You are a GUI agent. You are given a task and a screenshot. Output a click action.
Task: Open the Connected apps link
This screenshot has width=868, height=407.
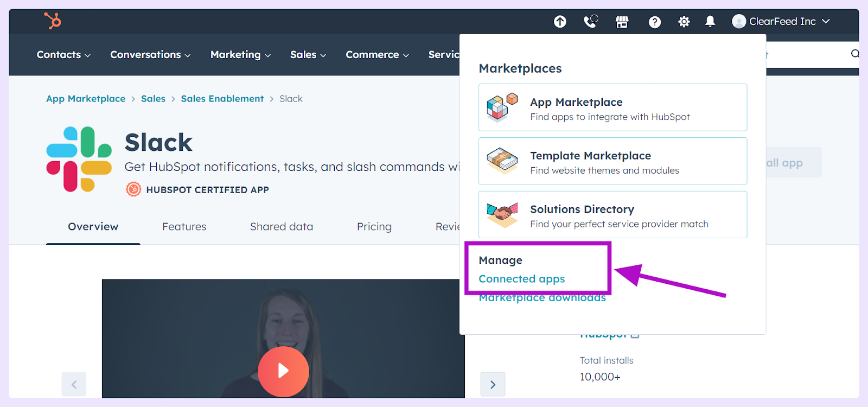click(x=522, y=278)
